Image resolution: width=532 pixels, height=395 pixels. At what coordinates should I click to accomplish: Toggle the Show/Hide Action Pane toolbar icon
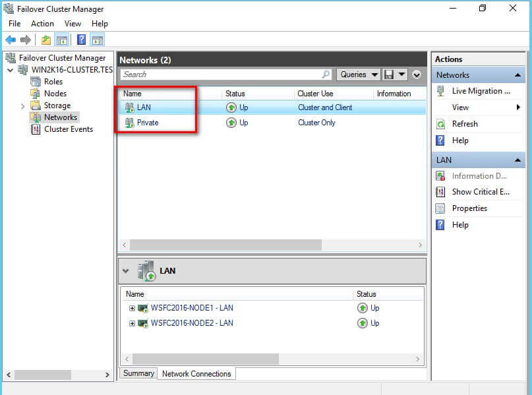(x=98, y=40)
